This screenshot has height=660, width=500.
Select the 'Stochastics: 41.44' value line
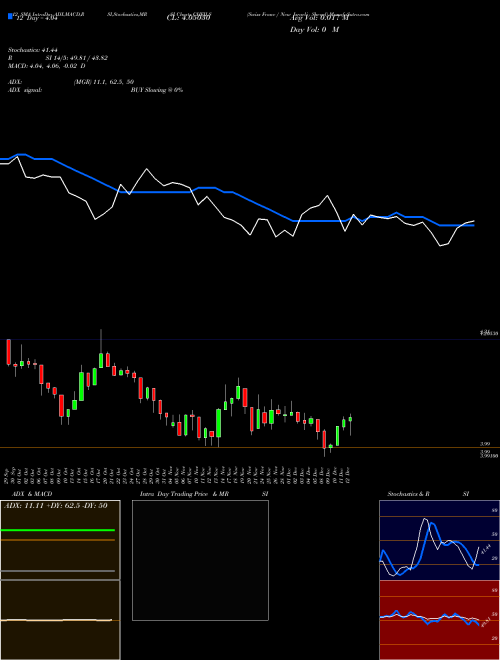click(32, 50)
